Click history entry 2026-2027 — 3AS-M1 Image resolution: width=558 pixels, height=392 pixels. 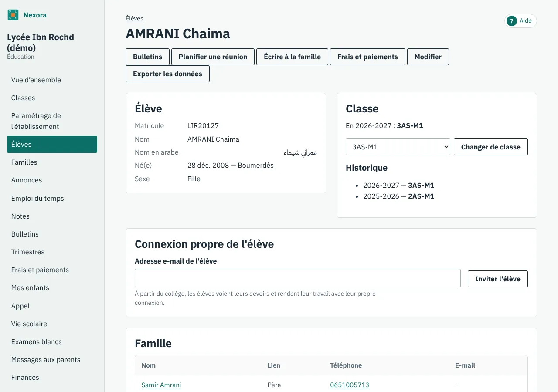[398, 185]
